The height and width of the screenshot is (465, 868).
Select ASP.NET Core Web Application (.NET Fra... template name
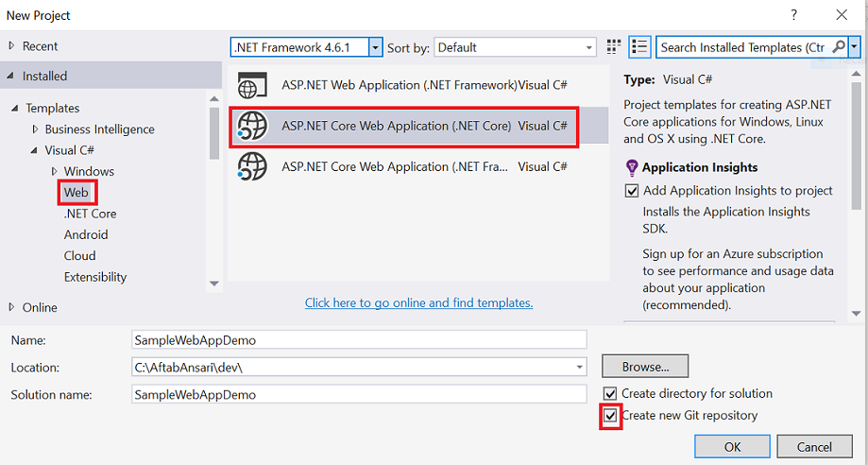click(394, 167)
